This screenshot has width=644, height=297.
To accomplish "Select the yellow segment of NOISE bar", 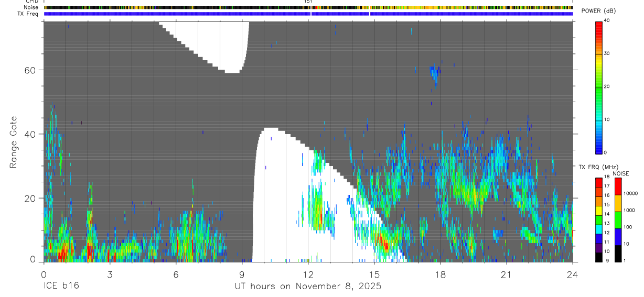I will pyautogui.click(x=618, y=203).
